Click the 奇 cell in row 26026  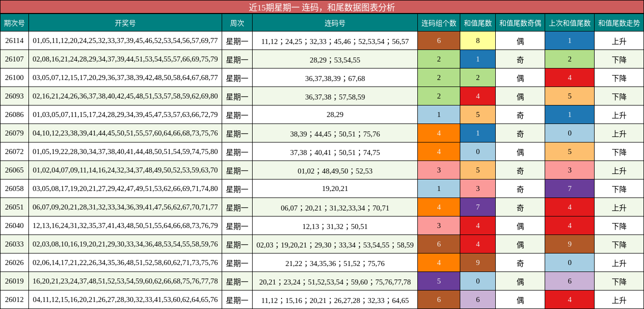[x=520, y=263]
